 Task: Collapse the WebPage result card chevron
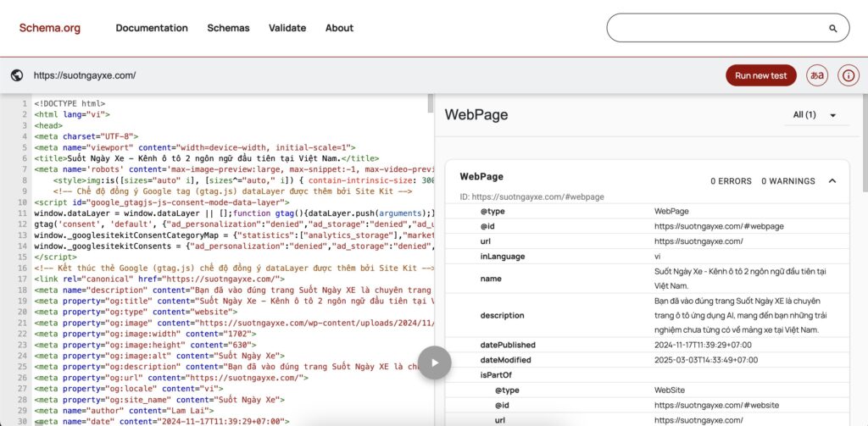[x=832, y=181]
